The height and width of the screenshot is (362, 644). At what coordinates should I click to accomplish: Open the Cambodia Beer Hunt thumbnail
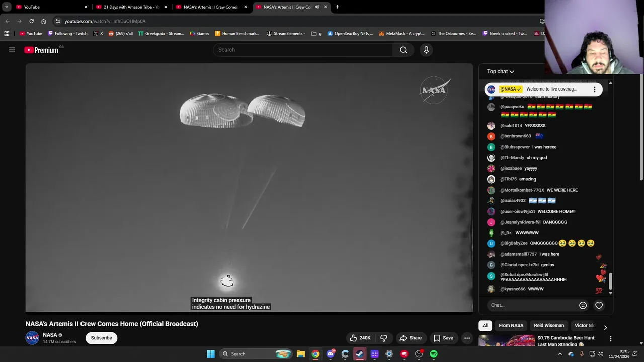click(506, 341)
